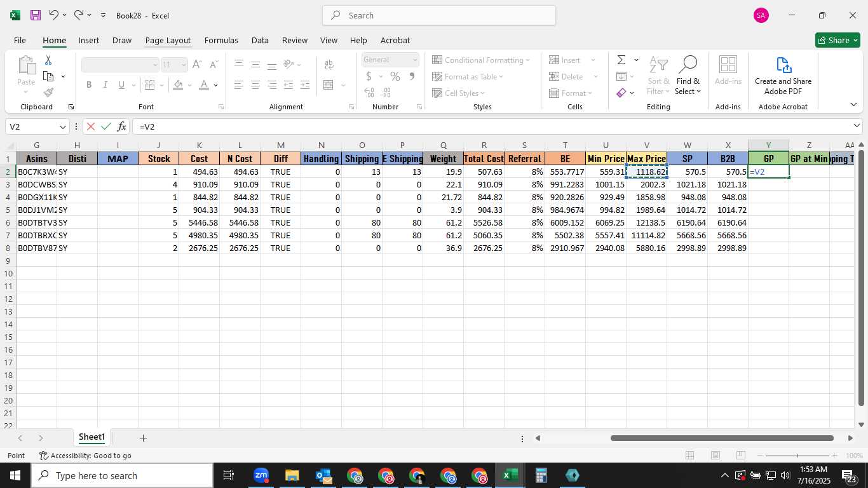Viewport: 868px width, 488px height.
Task: Open the font size dropdown
Action: pos(184,64)
